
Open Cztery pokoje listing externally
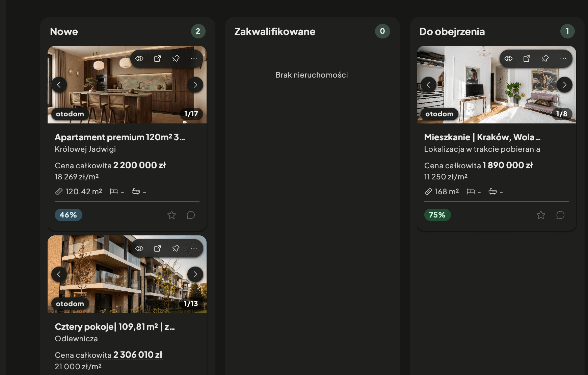158,249
